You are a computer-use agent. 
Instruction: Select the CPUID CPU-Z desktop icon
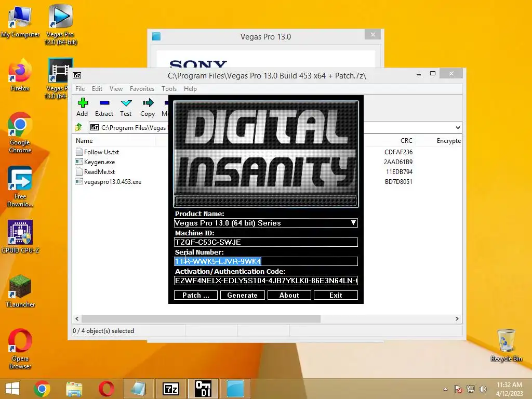(x=20, y=237)
